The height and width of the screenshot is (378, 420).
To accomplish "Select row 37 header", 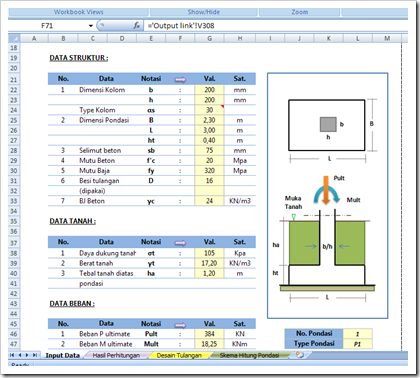I will (x=14, y=243).
